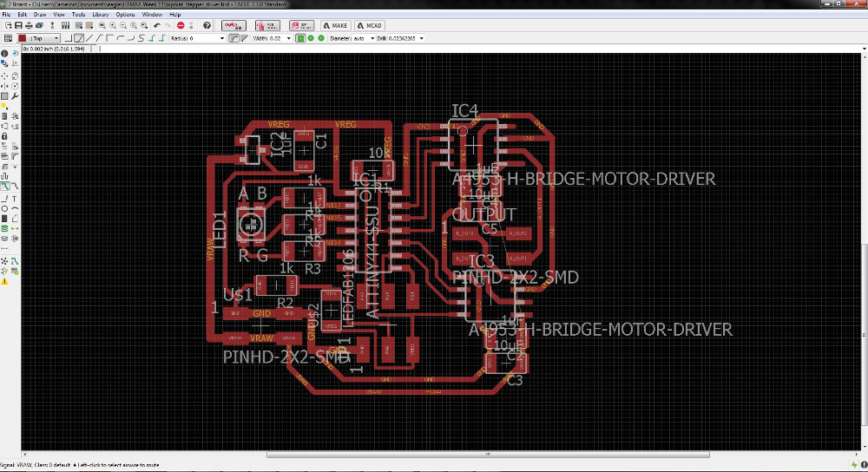Choose the selected diagonal wire bend style
The image size is (868, 472).
point(79,38)
